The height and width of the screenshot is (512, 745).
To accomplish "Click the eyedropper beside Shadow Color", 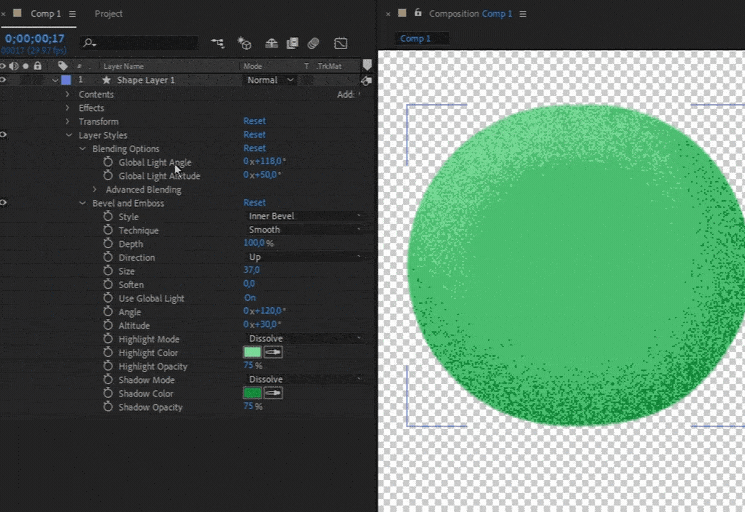I will click(273, 394).
